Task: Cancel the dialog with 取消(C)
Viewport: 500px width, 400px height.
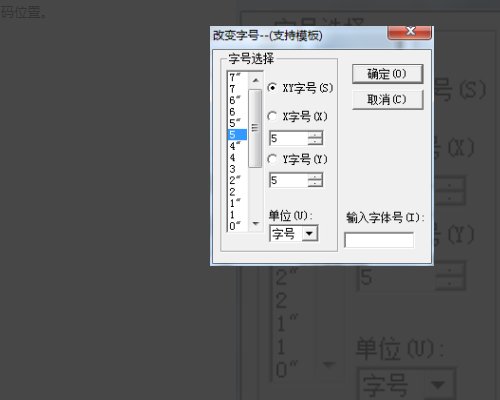Action: [387, 100]
